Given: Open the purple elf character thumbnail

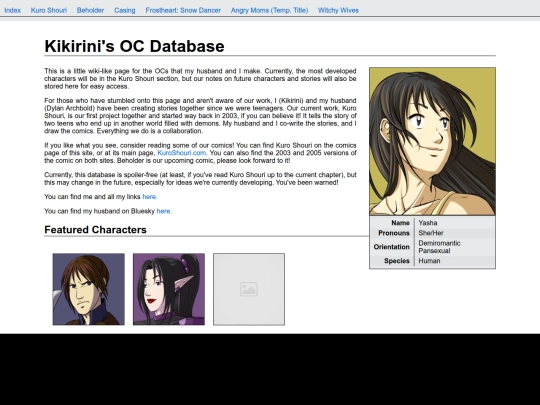Looking at the screenshot, I should 169,289.
